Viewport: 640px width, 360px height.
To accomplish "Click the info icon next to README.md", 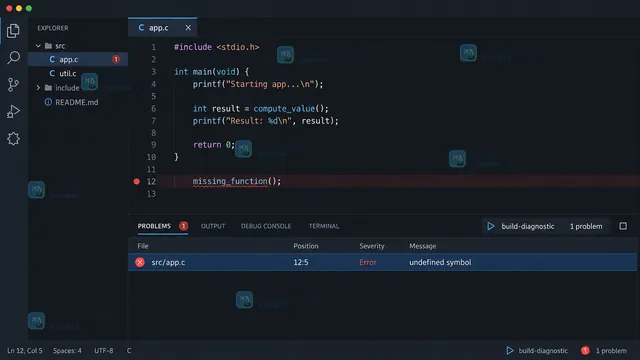I will coord(48,102).
